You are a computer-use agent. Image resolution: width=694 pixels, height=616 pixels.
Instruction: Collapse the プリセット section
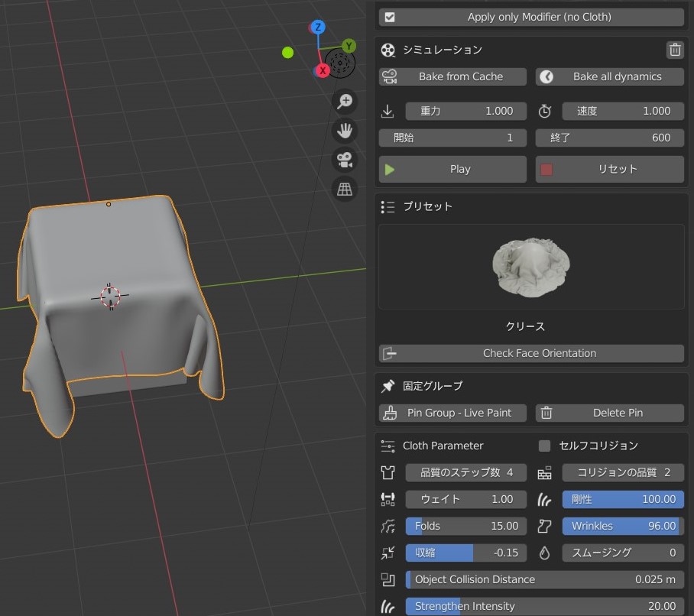click(388, 206)
